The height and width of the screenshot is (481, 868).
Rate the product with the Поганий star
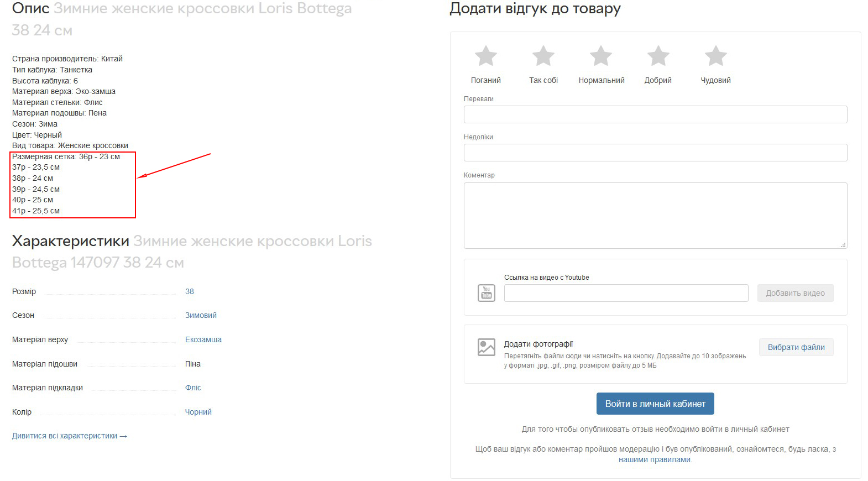click(x=486, y=56)
